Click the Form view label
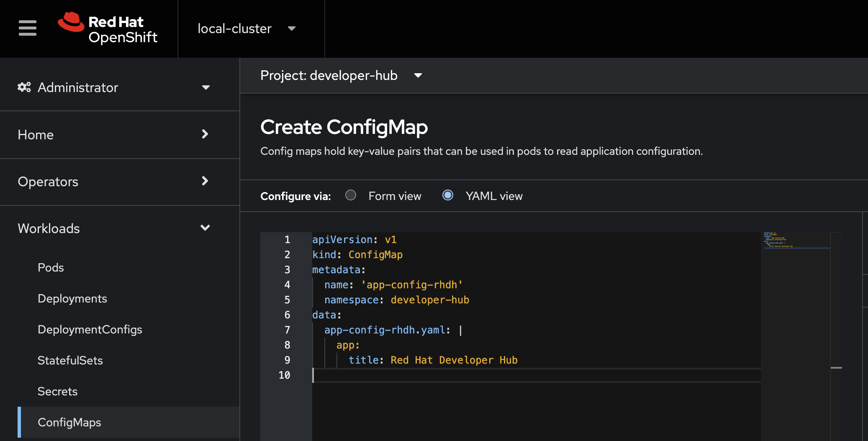Image resolution: width=868 pixels, height=441 pixels. [x=395, y=196]
